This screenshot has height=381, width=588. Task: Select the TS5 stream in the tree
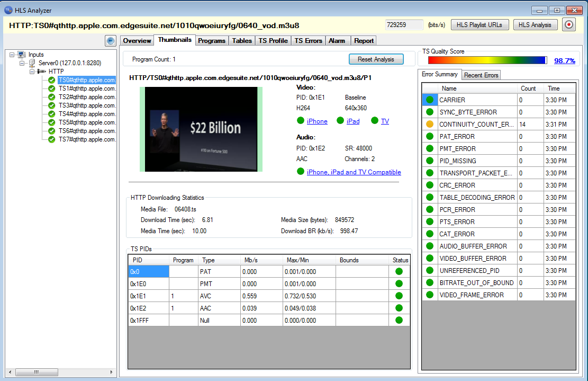coord(87,122)
